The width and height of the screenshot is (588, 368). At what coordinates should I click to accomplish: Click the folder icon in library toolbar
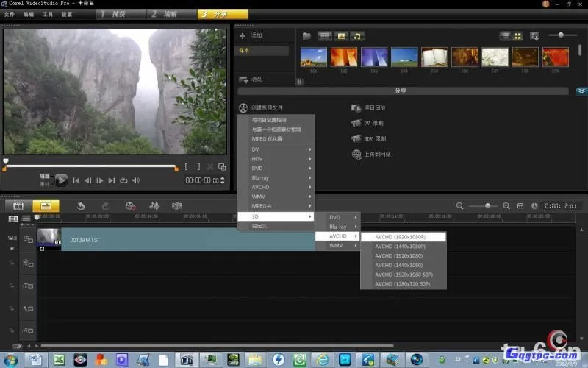(x=307, y=35)
